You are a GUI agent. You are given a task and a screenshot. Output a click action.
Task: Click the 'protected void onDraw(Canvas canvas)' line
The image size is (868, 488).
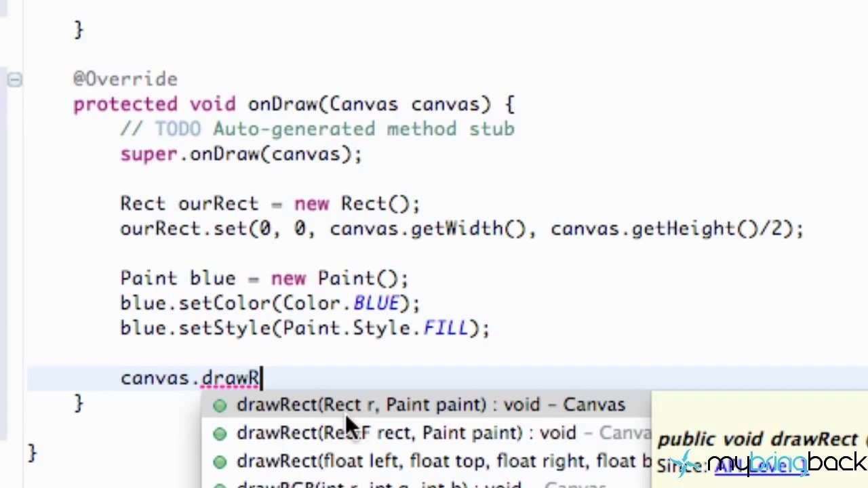pyautogui.click(x=294, y=104)
